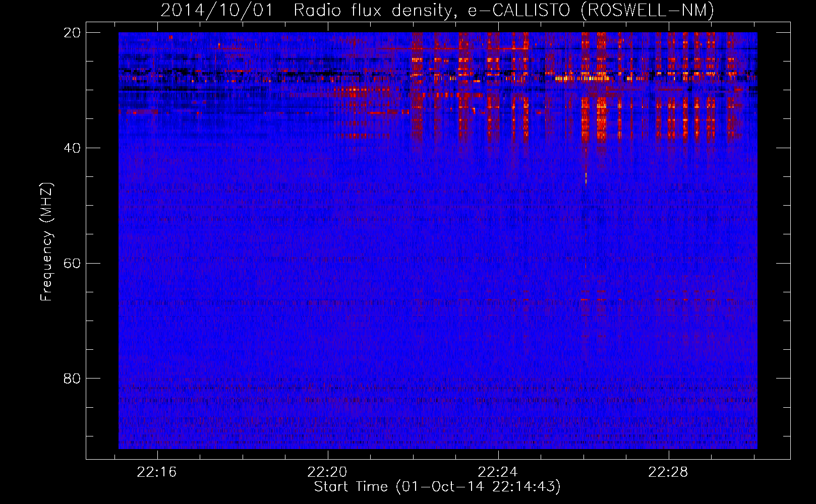Click the 'Frequency (MHZ)' y-axis label
Viewport: 816px width, 504px height.
pos(46,242)
